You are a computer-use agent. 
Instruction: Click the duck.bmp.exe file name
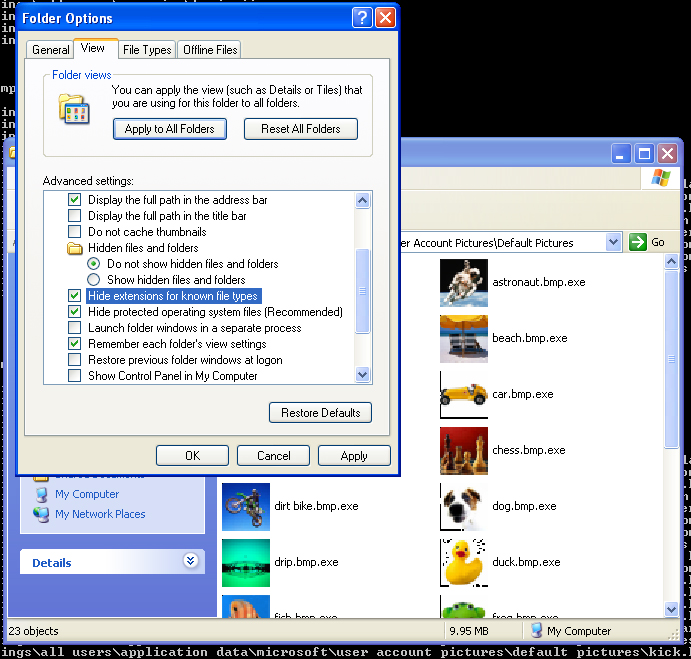(526, 562)
